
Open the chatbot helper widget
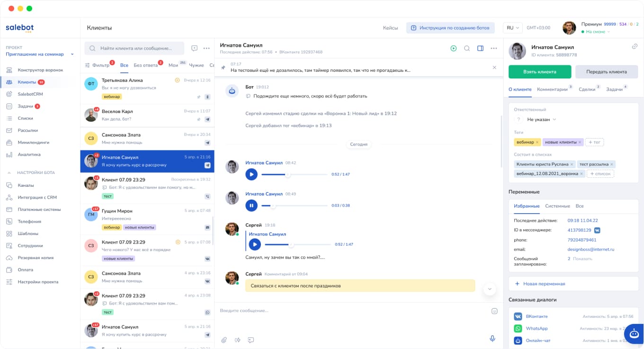634,334
